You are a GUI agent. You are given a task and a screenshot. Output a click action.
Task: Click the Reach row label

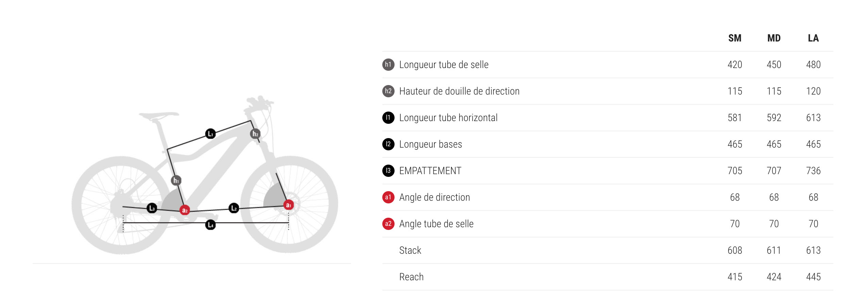point(412,277)
